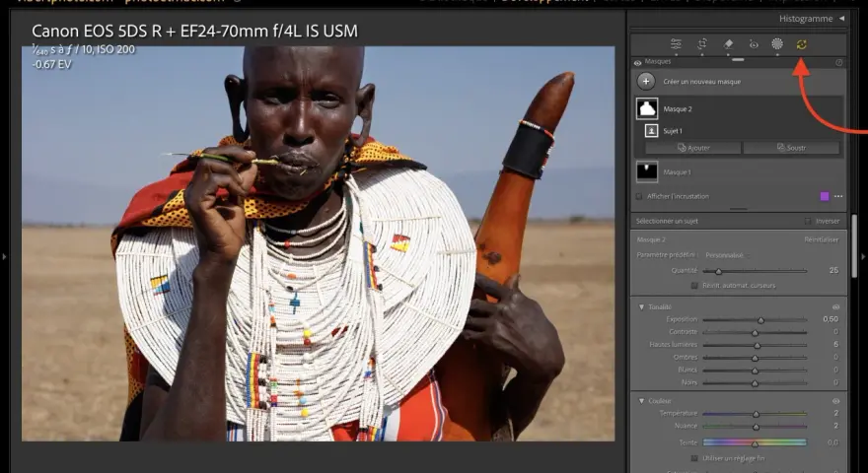Click the Hautes lumières value 5
The width and height of the screenshot is (868, 473).
(x=835, y=344)
